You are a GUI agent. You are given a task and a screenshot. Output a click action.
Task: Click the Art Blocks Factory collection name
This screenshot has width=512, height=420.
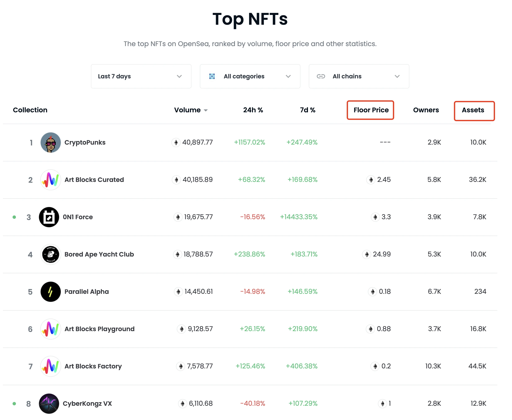tap(93, 366)
